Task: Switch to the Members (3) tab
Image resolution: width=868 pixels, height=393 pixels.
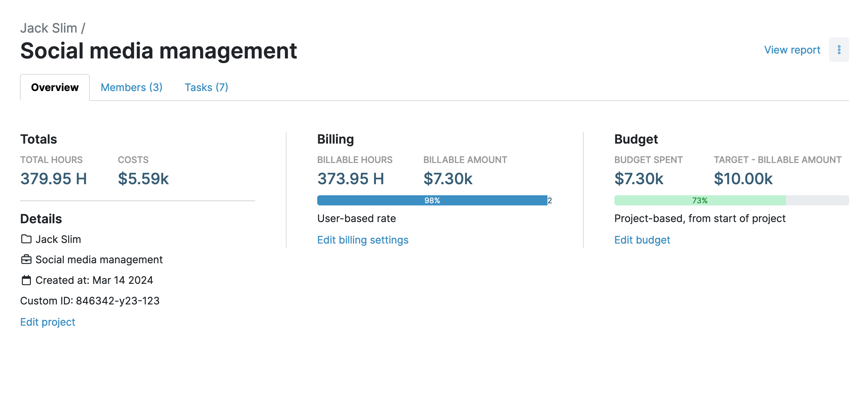Action: (x=132, y=87)
